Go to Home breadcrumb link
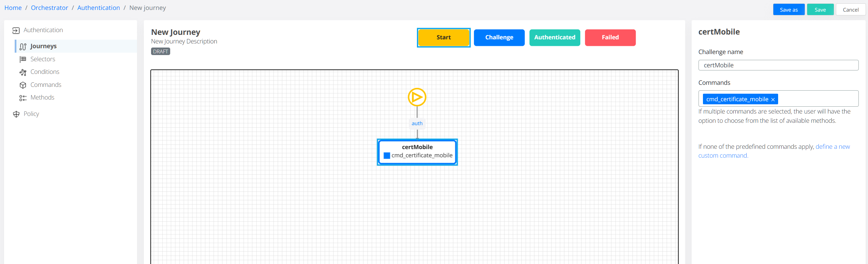Screen dimensions: 868x264 coord(13,8)
